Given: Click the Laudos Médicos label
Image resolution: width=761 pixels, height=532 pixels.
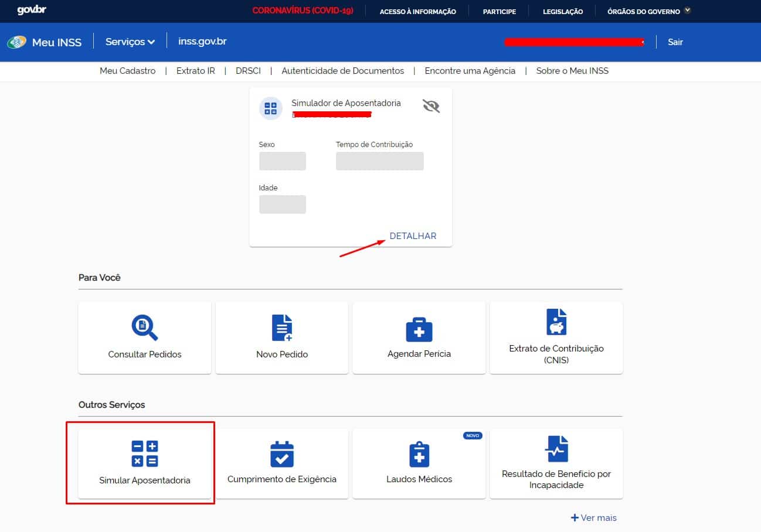Looking at the screenshot, I should click(419, 479).
